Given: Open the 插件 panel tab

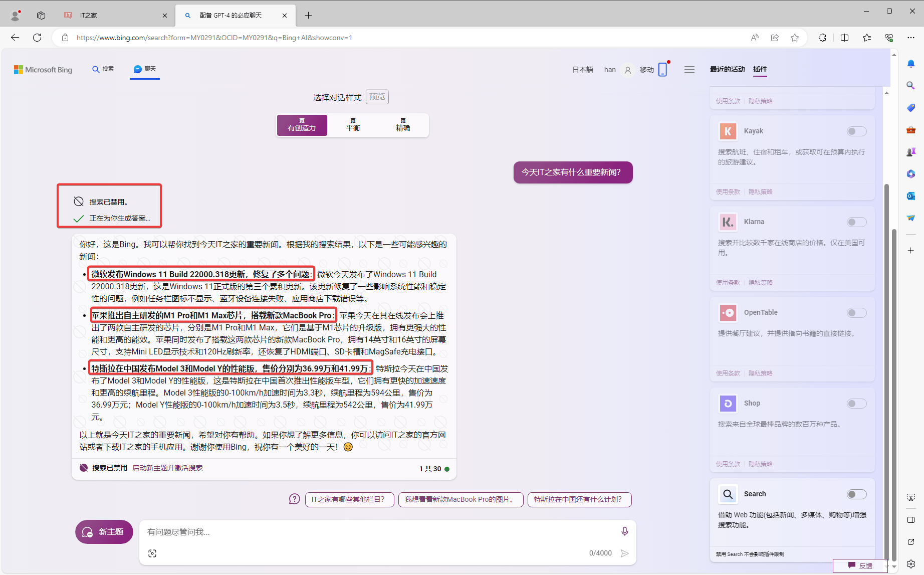Looking at the screenshot, I should click(760, 69).
